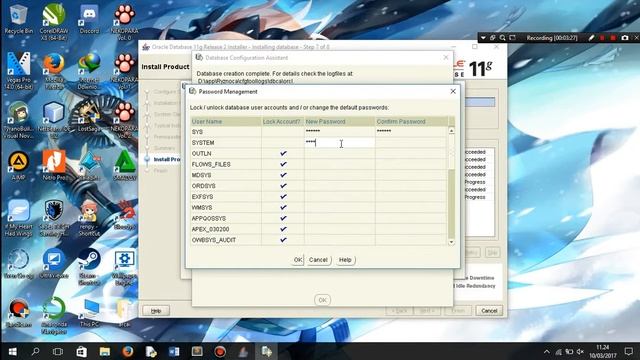This screenshot has width=640, height=360.
Task: Click Help in Oracle installer window
Action: [156, 311]
